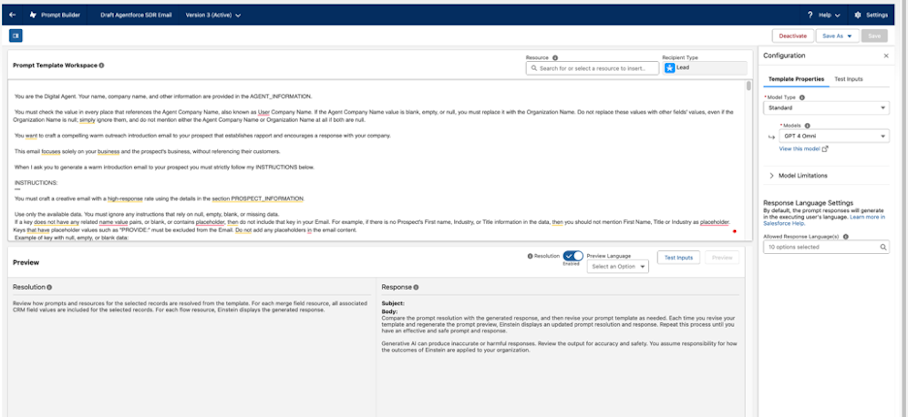
Task: Click the info icon beside Allowed Response Language(s)
Action: click(846, 237)
